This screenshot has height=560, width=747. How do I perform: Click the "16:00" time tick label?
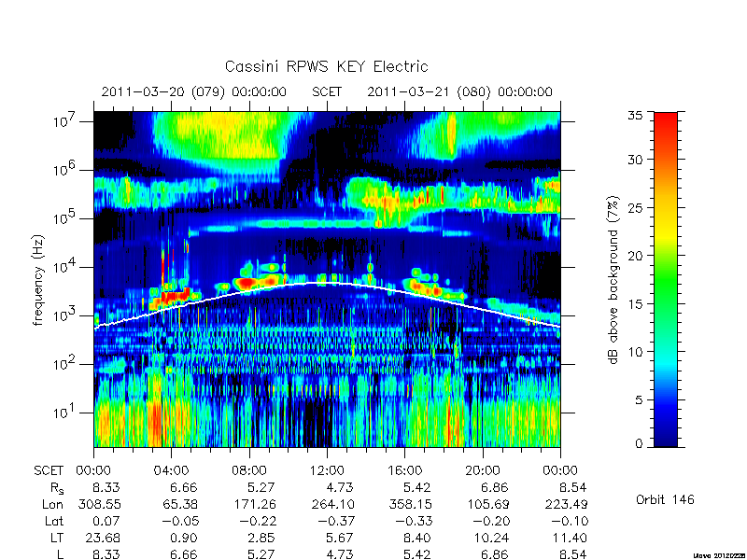(404, 470)
